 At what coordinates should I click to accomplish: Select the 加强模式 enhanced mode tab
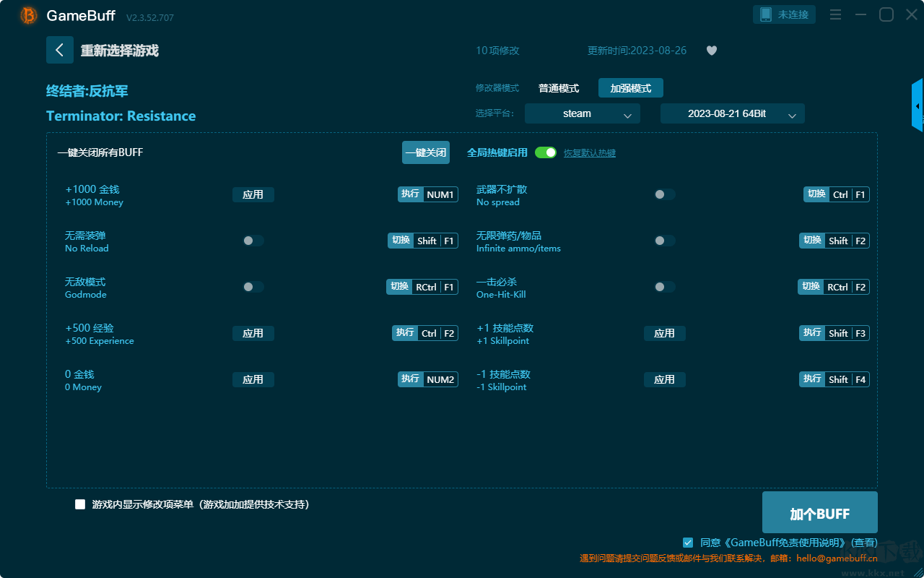[631, 88]
